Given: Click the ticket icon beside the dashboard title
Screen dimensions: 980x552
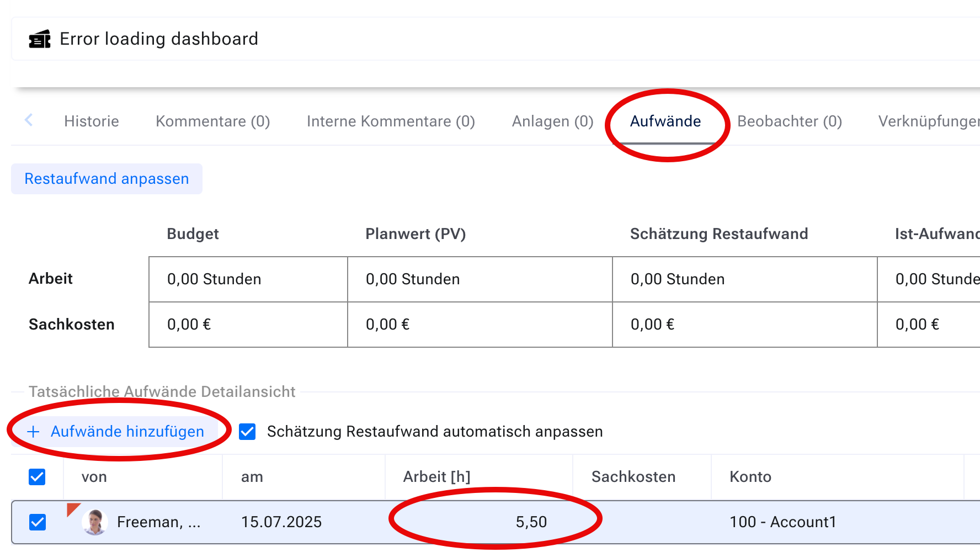Looking at the screenshot, I should click(40, 39).
